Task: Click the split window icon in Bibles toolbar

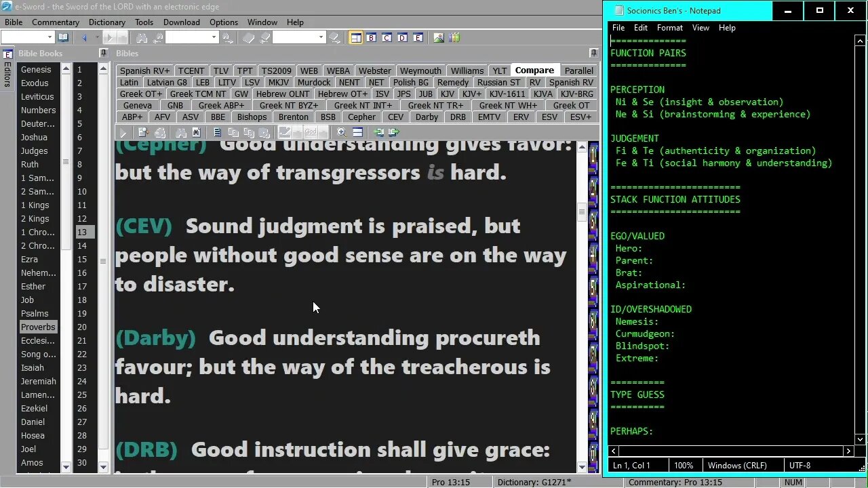Action: coord(358,132)
